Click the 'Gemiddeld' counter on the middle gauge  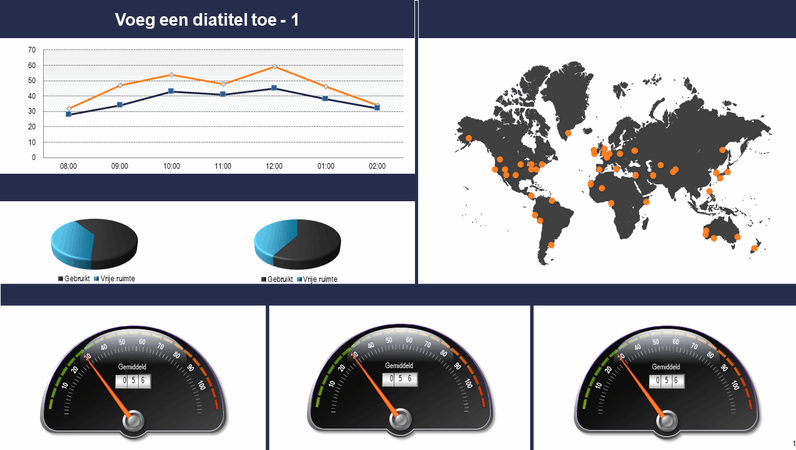[x=400, y=380]
